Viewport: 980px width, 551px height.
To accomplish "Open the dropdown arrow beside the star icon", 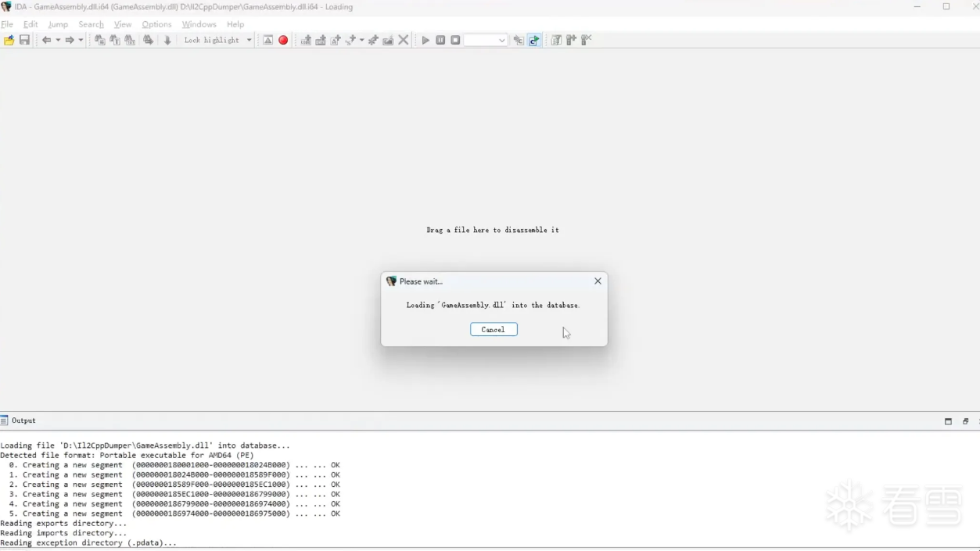I will [x=361, y=40].
